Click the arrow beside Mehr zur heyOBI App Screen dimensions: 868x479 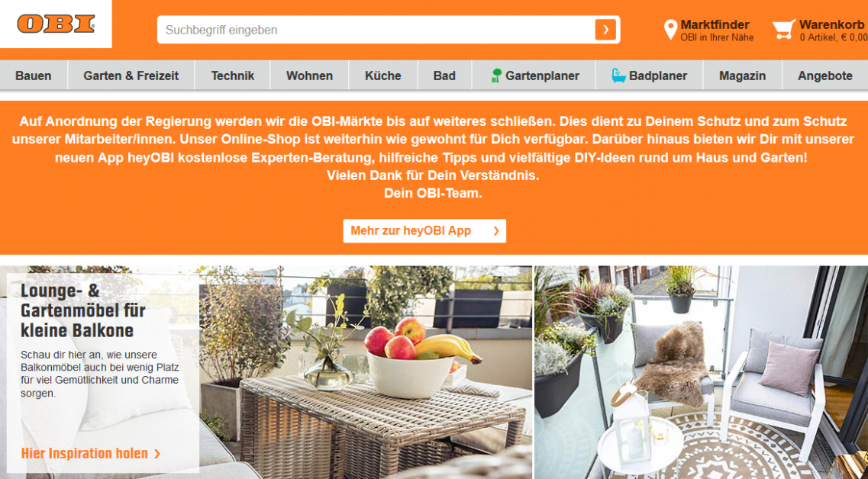click(496, 230)
